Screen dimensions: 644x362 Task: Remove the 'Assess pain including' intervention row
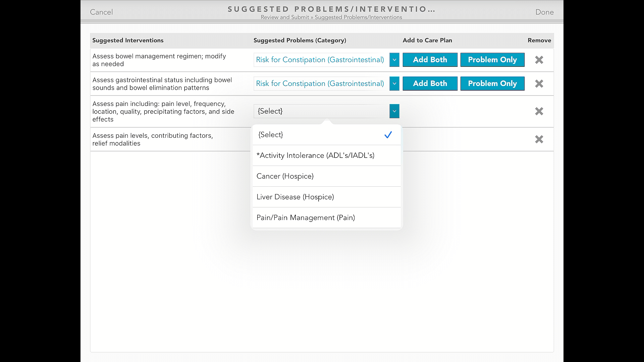[x=539, y=111]
